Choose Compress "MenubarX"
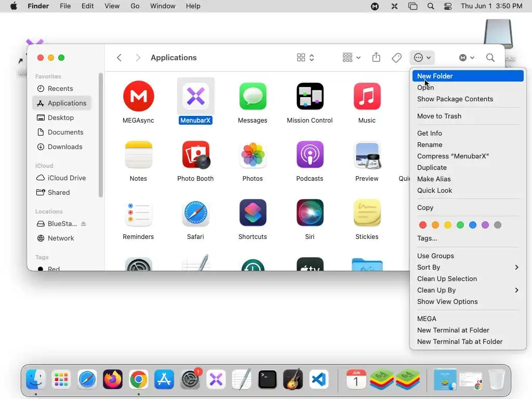 pyautogui.click(x=468, y=156)
